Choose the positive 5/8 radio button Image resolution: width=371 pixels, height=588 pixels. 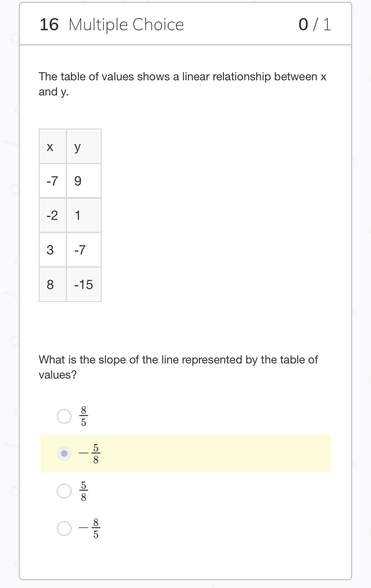click(x=64, y=491)
